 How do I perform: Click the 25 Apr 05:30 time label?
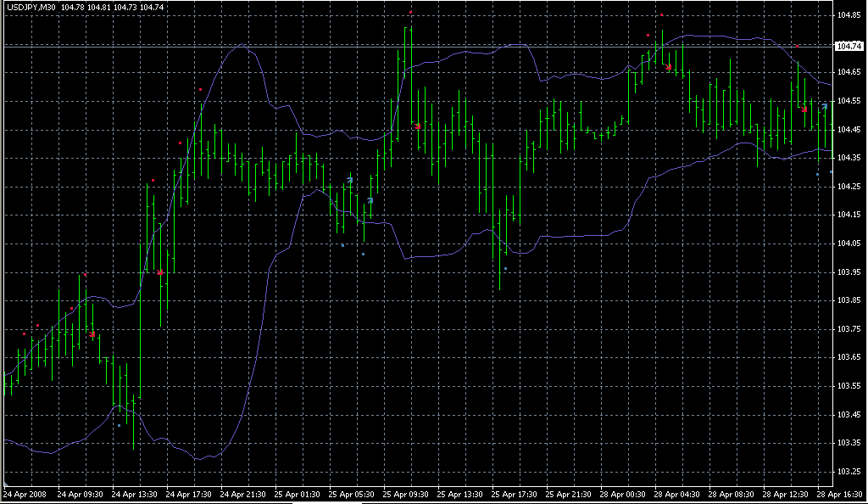click(352, 494)
